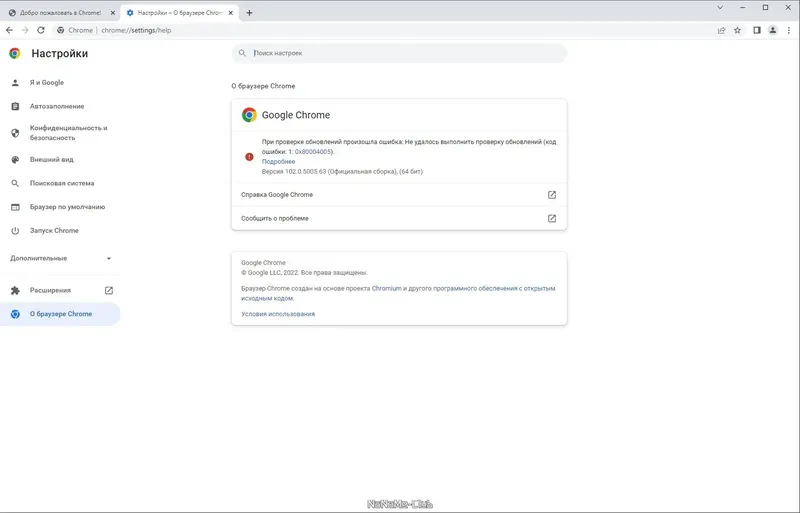Close the 'Настройки – О браузере Chrome' tab
The width and height of the screenshot is (800, 513).
231,13
